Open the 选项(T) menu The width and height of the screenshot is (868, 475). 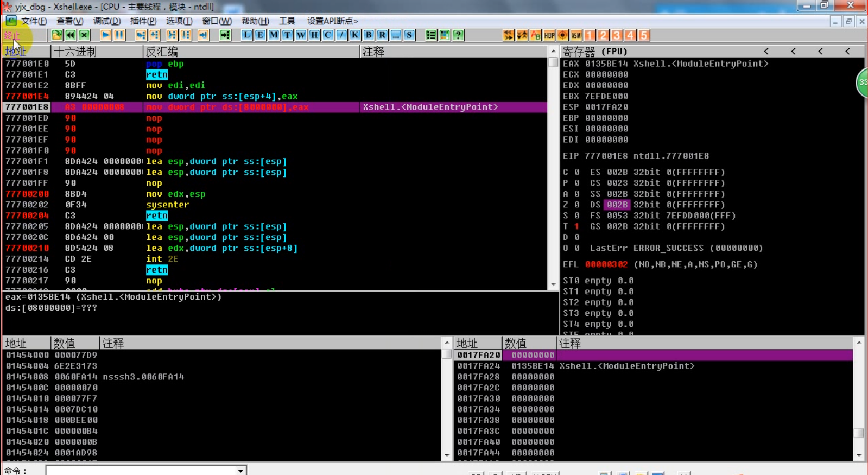[179, 21]
